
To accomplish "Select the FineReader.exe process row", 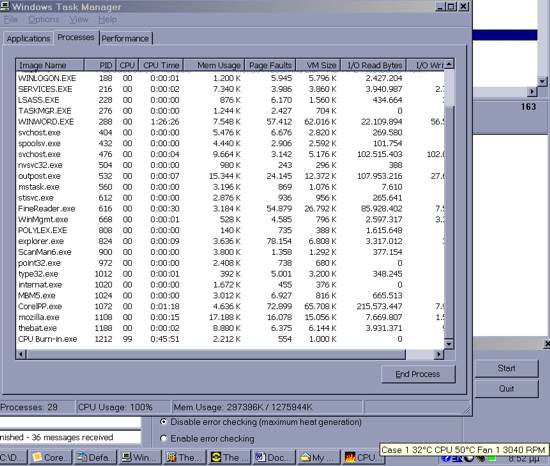I will click(230, 209).
